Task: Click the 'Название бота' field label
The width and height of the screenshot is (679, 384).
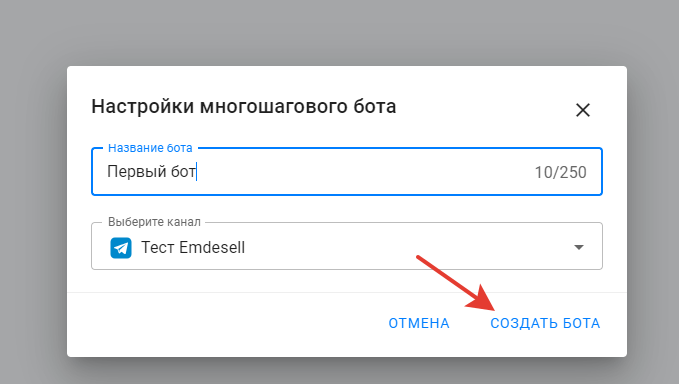Action: coord(150,148)
